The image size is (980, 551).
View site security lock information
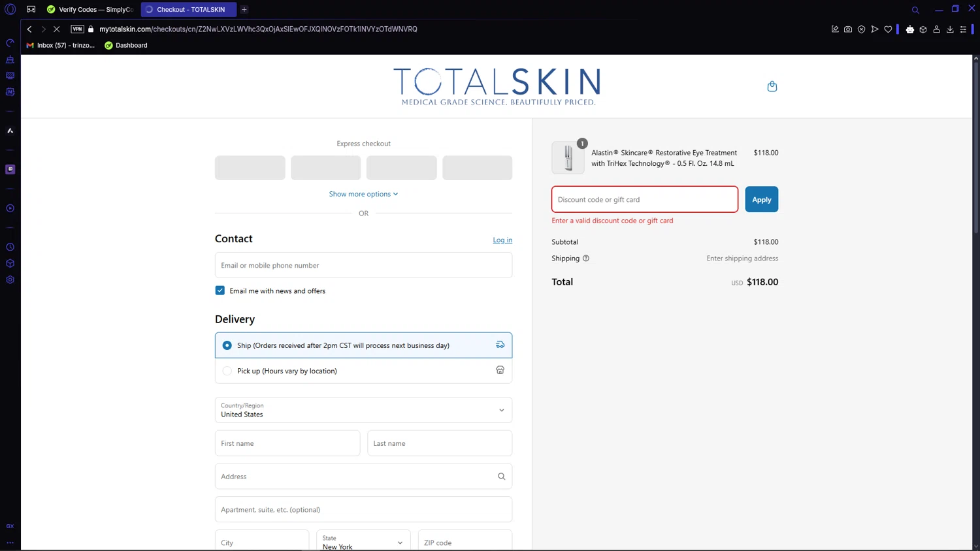click(91, 29)
